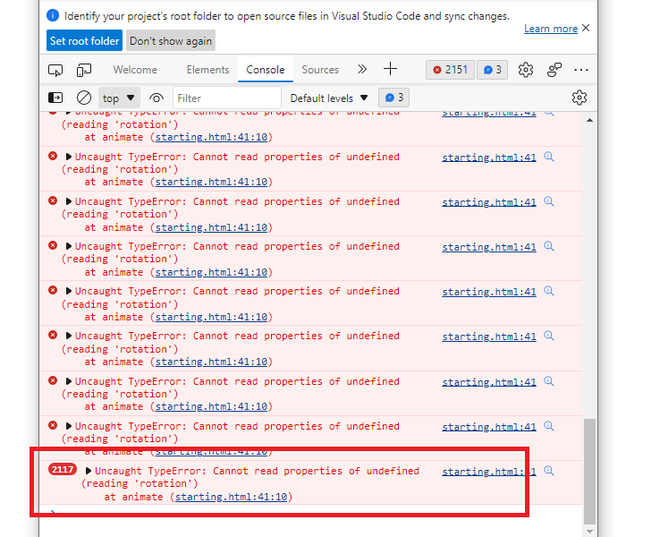Open the Default levels dropdown
Image resolution: width=660 pixels, height=537 pixels.
pyautogui.click(x=329, y=98)
